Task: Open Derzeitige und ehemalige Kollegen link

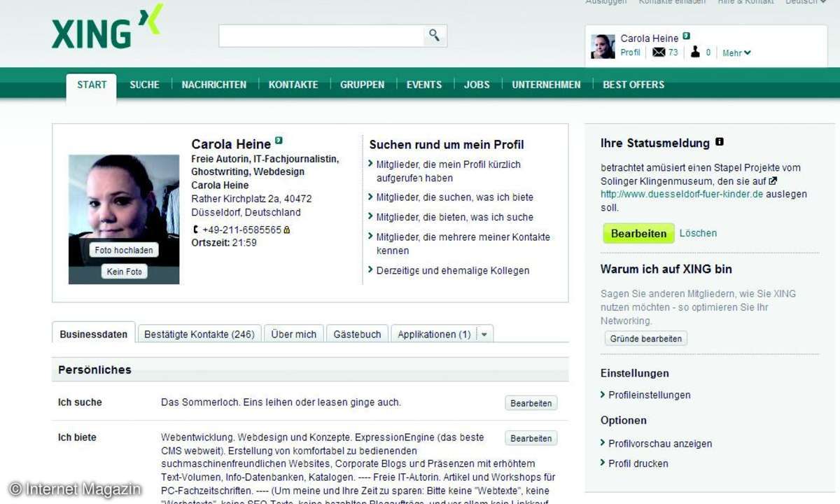Action: tap(452, 270)
